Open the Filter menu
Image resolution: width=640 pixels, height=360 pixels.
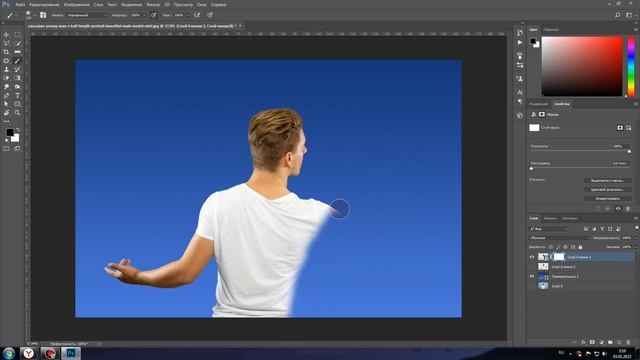[153, 4]
